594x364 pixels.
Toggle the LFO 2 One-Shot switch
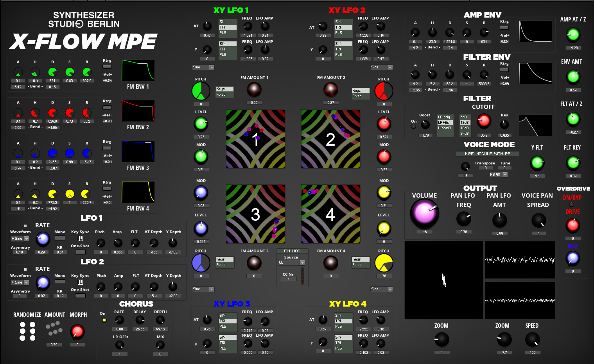80,296
